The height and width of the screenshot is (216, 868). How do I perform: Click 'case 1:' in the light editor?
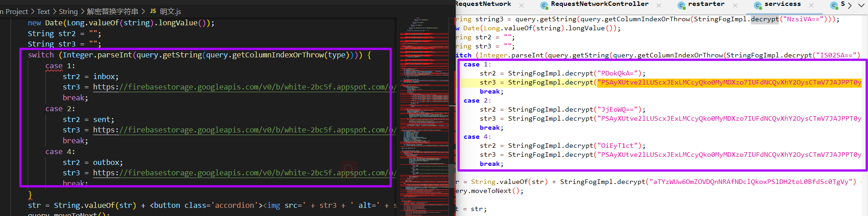point(477,65)
